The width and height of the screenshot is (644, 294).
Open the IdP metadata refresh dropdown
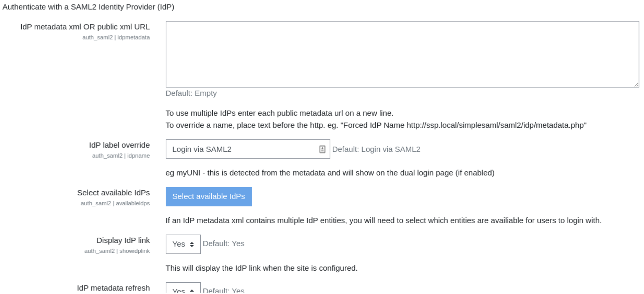(x=183, y=288)
